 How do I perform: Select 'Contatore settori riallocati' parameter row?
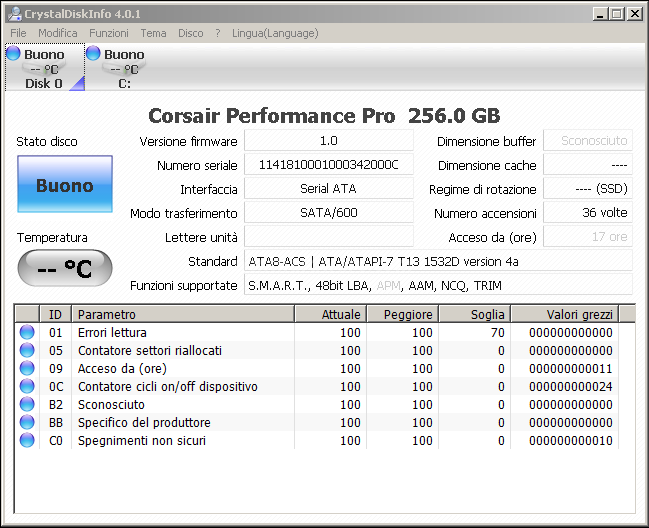coord(317,350)
